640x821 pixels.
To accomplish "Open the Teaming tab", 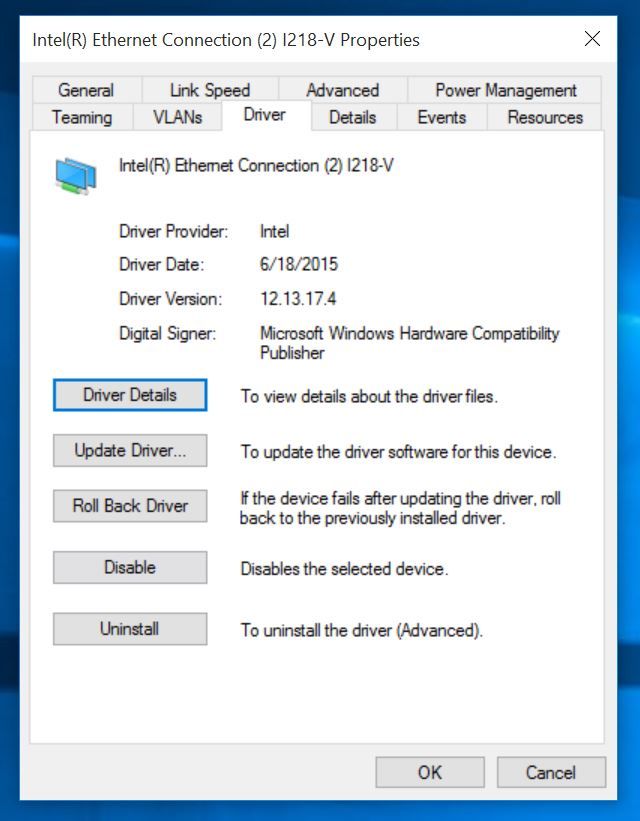I will pos(82,117).
